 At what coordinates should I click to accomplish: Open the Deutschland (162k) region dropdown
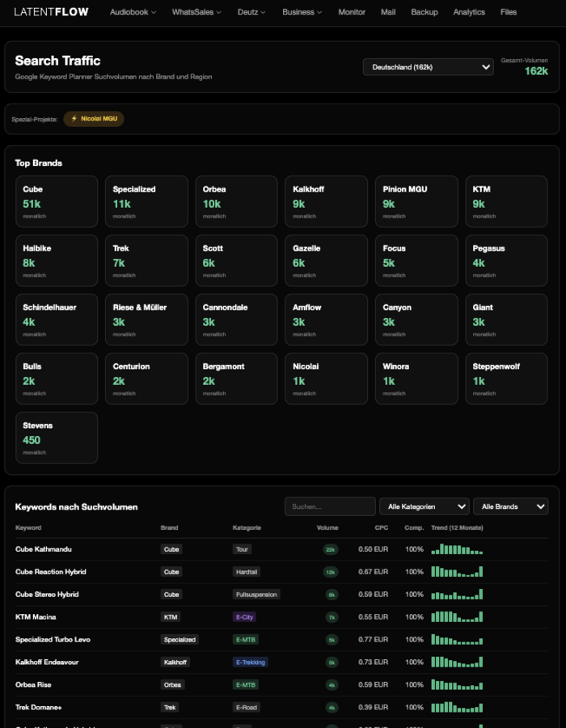point(429,67)
